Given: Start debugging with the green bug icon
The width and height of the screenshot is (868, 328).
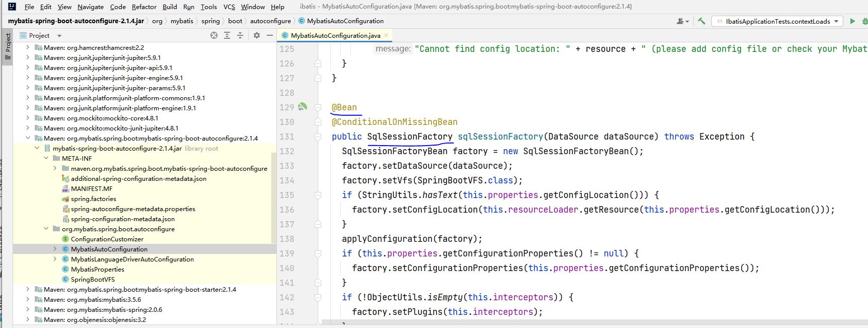Looking at the screenshot, I should [864, 21].
